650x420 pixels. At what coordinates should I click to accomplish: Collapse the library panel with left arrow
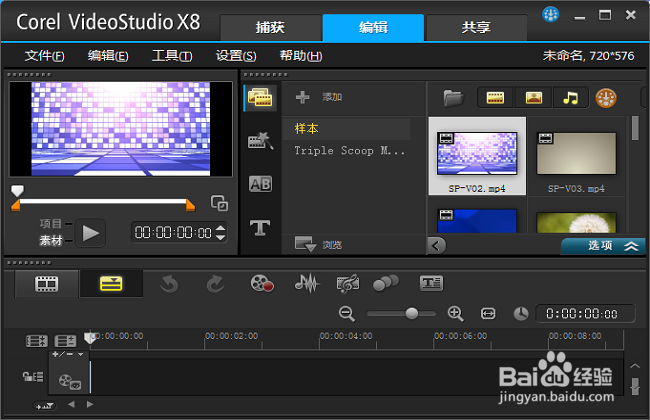(436, 245)
